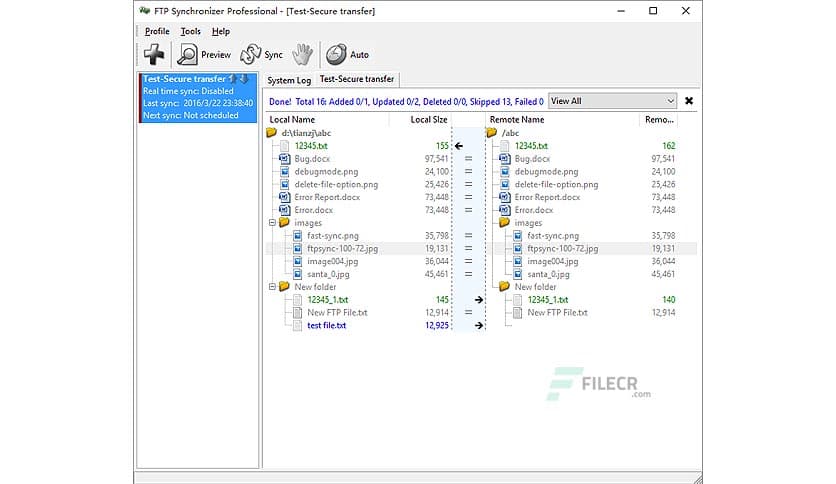Select remote file ftpsync-100-72.jpg
The height and width of the screenshot is (484, 836).
562,248
